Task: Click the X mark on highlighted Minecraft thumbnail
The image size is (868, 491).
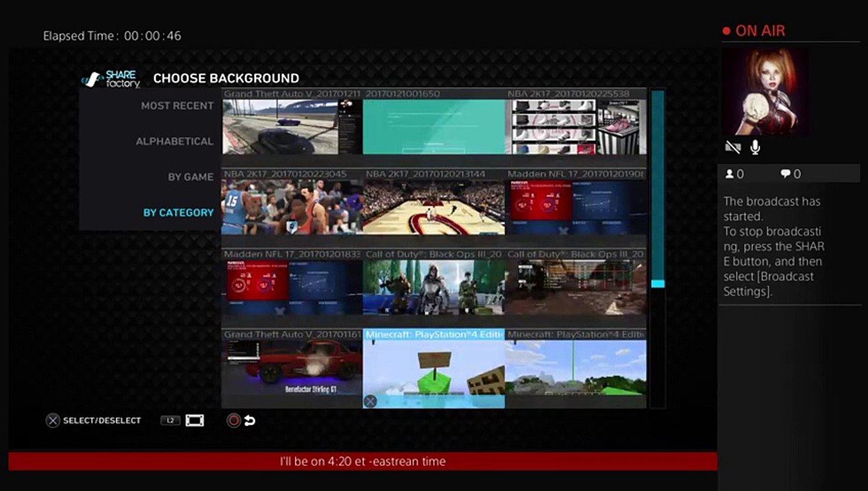Action: [x=370, y=402]
